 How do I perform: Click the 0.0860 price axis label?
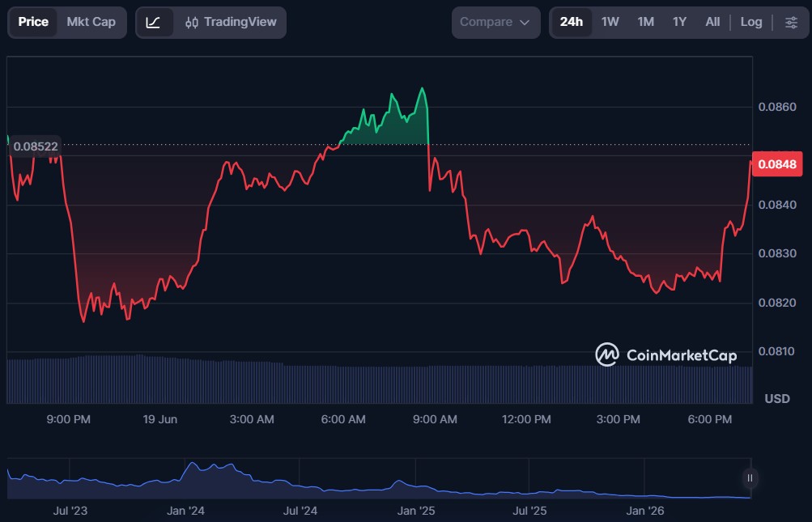coord(777,107)
